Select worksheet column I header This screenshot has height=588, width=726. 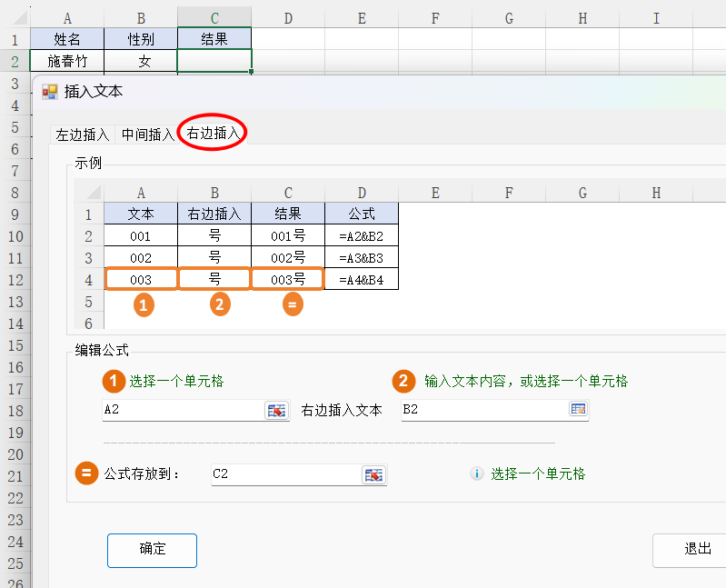click(656, 18)
